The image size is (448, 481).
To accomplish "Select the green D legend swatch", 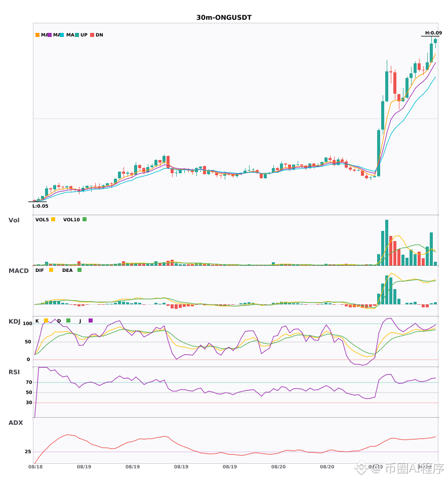I will coord(68,320).
